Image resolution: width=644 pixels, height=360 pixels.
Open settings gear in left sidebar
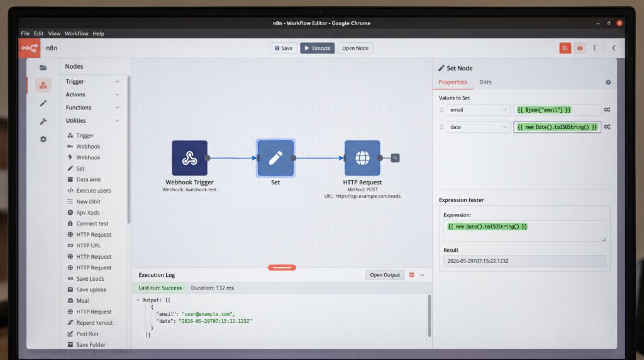tap(43, 139)
